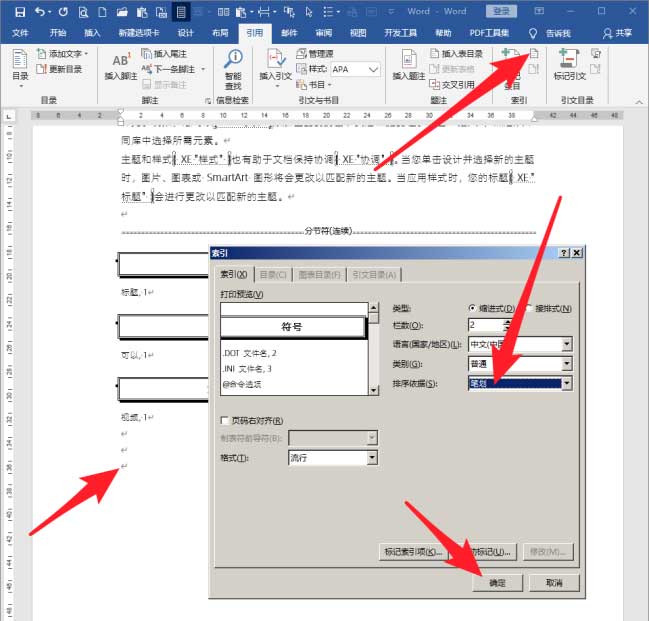Open the 脚注 group dialog launcher

pyautogui.click(x=207, y=101)
